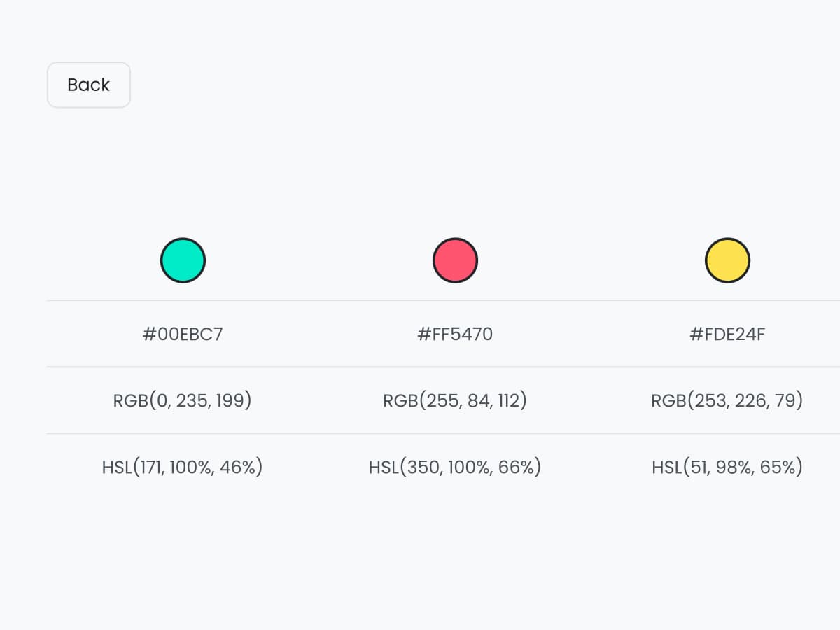Viewport: 840px width, 630px height.
Task: Click the HSL(51, 98%, 65%) value
Action: pos(727,467)
